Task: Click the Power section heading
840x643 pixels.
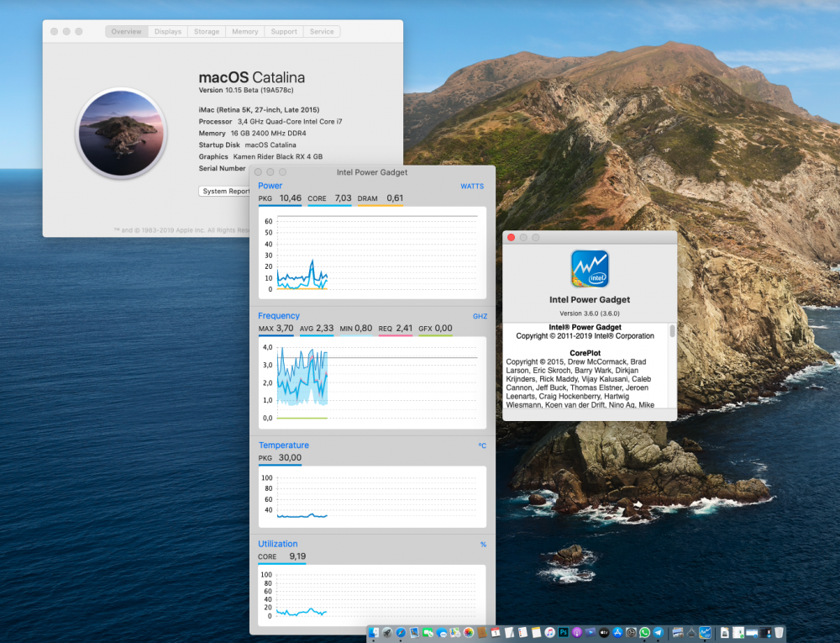Action: click(x=270, y=186)
